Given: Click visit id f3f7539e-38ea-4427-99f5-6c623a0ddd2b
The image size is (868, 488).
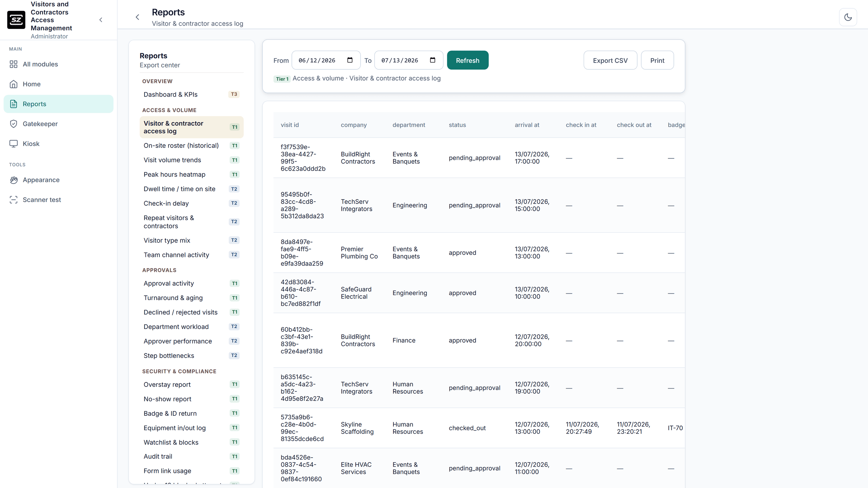Looking at the screenshot, I should [x=303, y=158].
